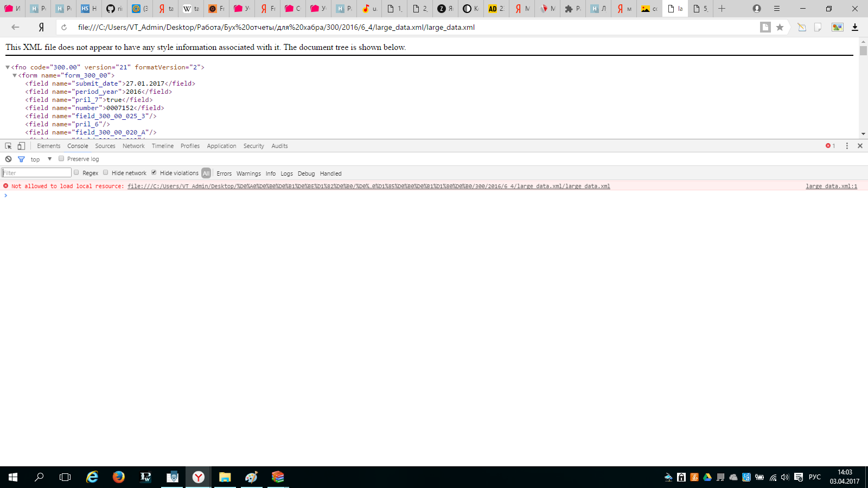Open WinRAR from the taskbar

point(278,477)
